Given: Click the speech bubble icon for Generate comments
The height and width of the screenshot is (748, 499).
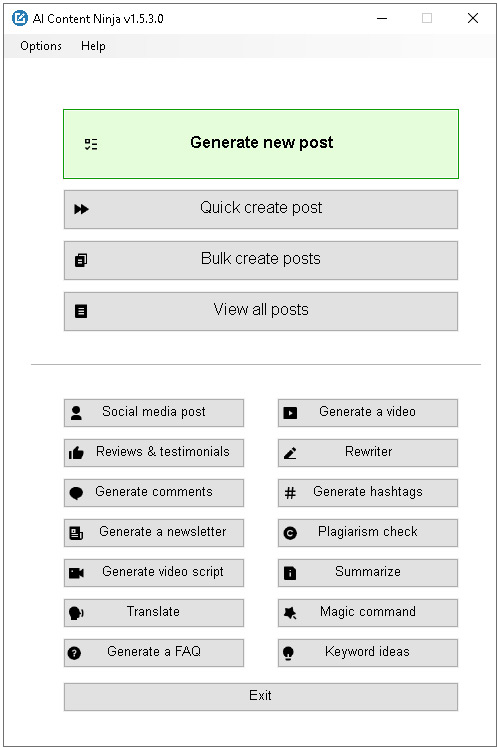Looking at the screenshot, I should pos(76,493).
